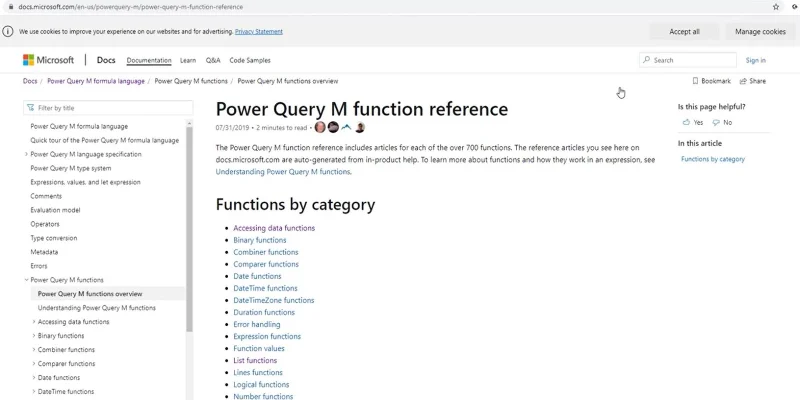
Task: Click the last contributor avatar
Action: 360,128
